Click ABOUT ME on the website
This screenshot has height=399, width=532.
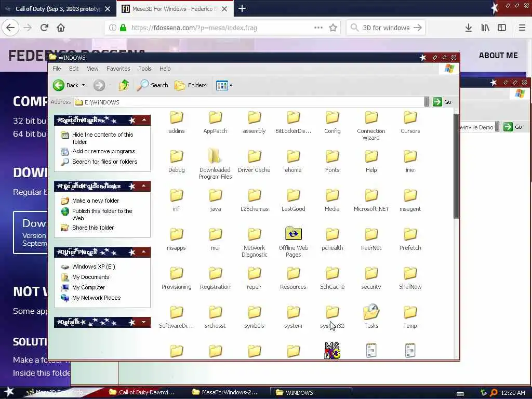coord(498,56)
